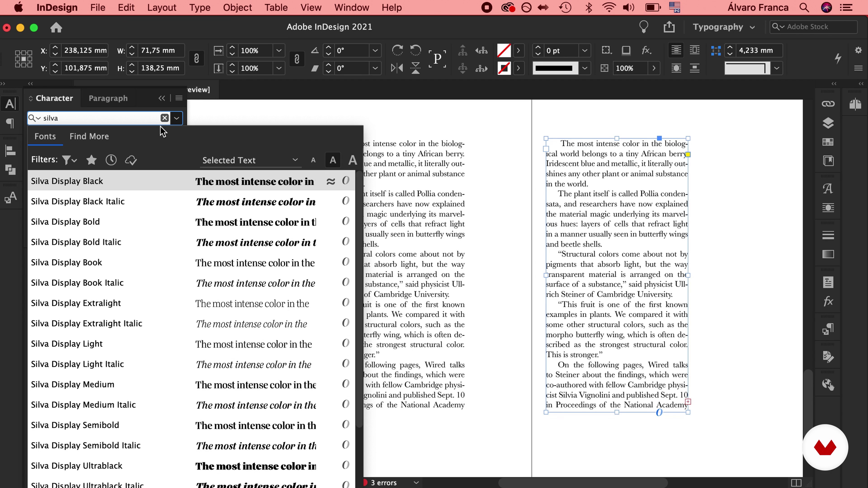Open the Layers panel icon

click(828, 123)
